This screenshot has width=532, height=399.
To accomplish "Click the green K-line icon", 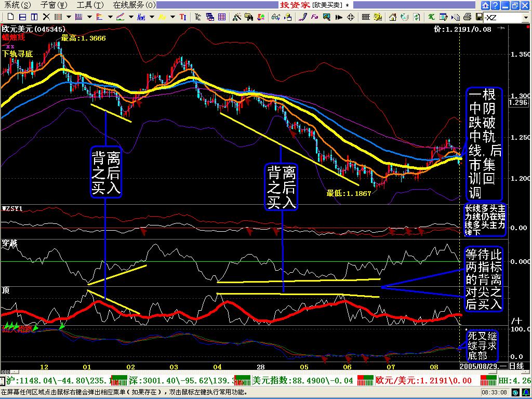I will tap(431, 17).
